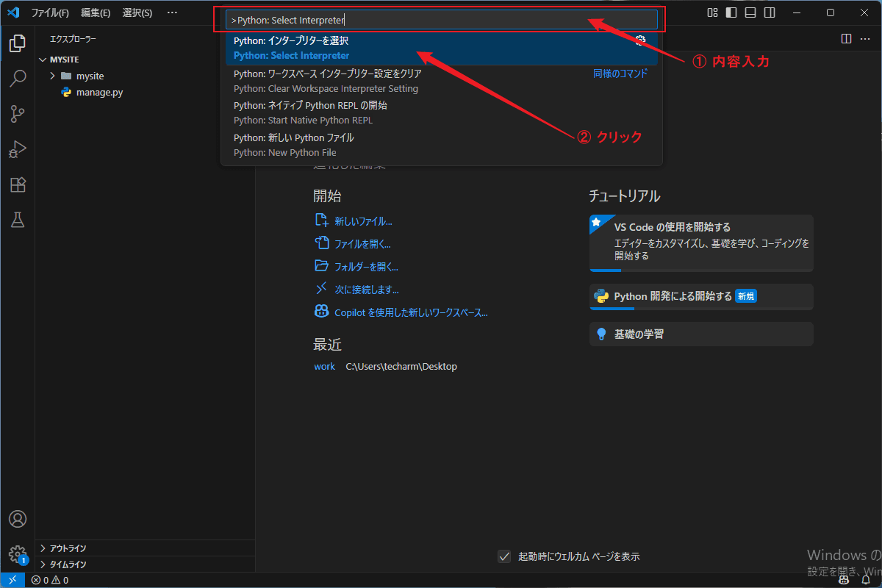Click Copilot を使用した新しいワークスペース link
882x588 pixels.
[401, 312]
